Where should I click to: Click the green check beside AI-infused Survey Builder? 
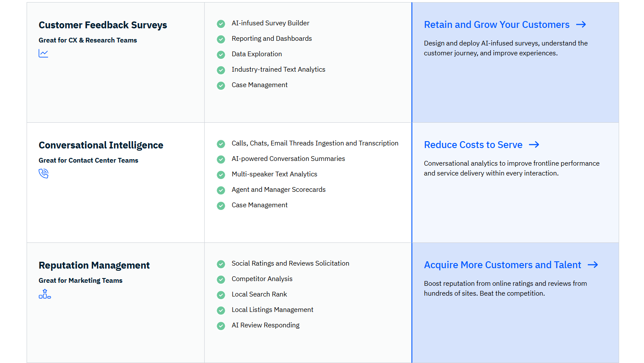click(x=221, y=24)
